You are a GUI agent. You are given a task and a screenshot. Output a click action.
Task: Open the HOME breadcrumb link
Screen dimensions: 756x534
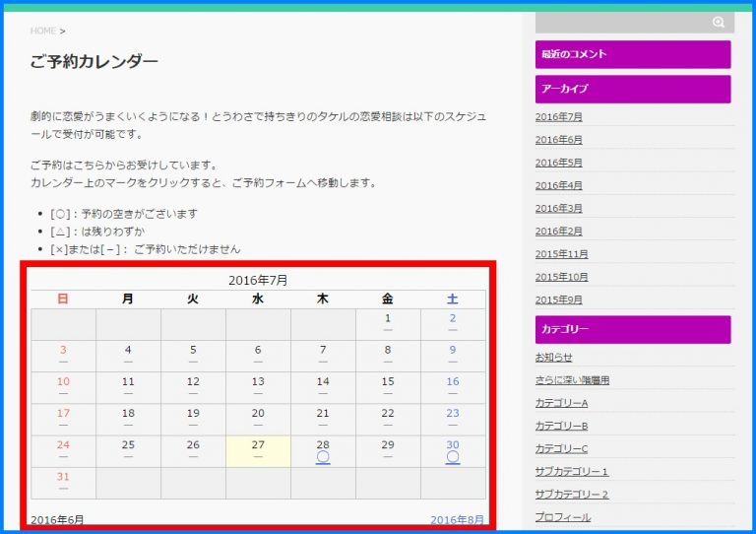(43, 32)
